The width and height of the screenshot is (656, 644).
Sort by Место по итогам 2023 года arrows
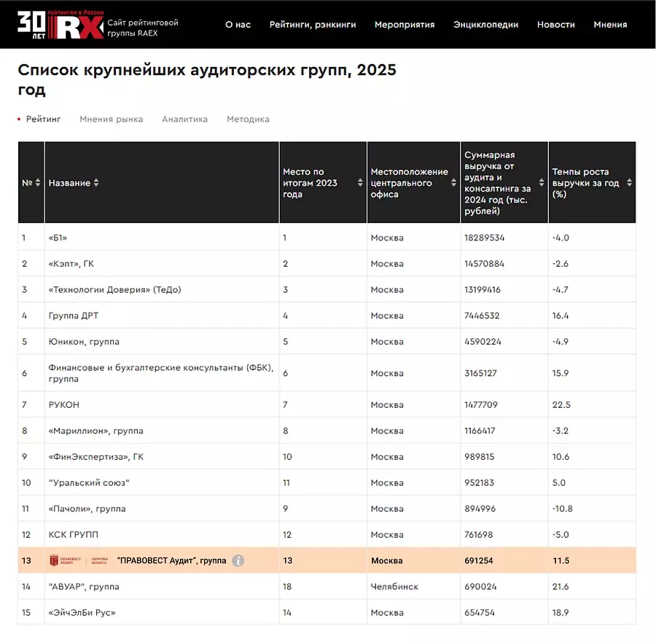coord(360,183)
